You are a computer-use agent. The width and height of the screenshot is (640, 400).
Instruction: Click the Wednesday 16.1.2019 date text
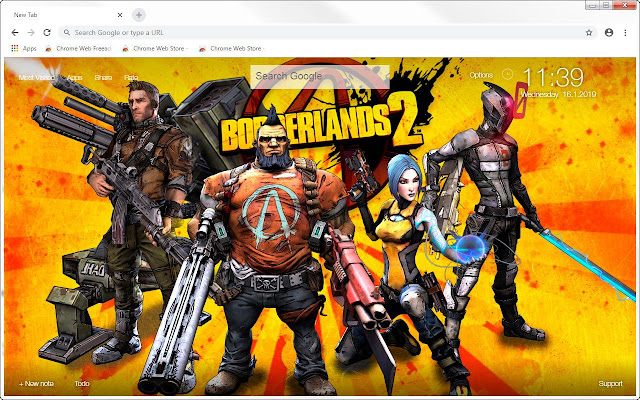(558, 95)
